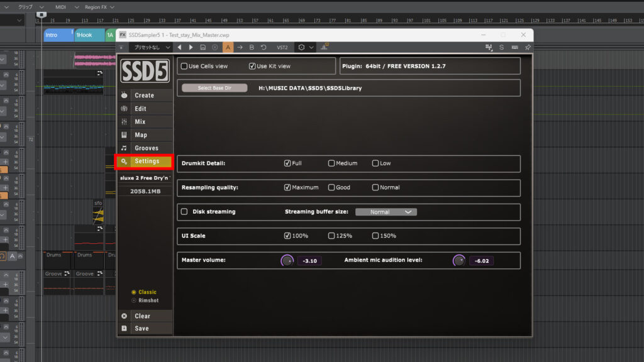The width and height of the screenshot is (644, 362).
Task: Switch to the Edit page
Action: click(140, 109)
